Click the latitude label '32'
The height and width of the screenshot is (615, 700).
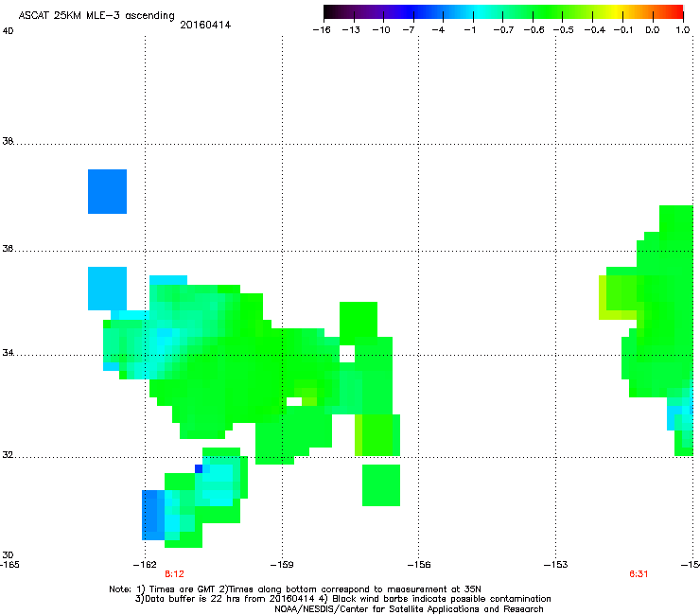pyautogui.click(x=8, y=455)
